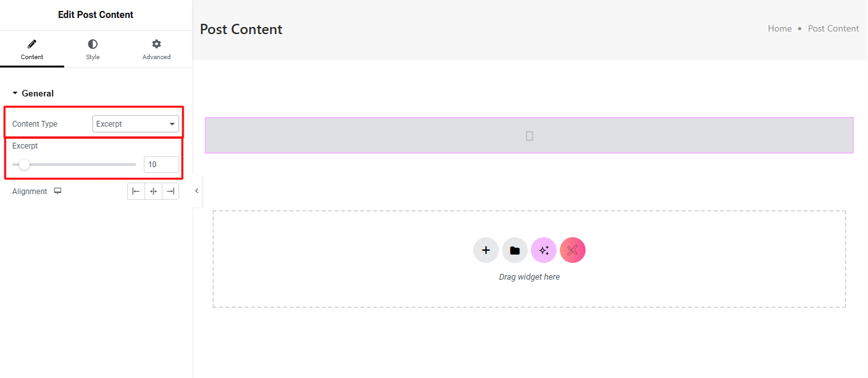Set alignment to center
The image size is (868, 378).
(x=153, y=192)
